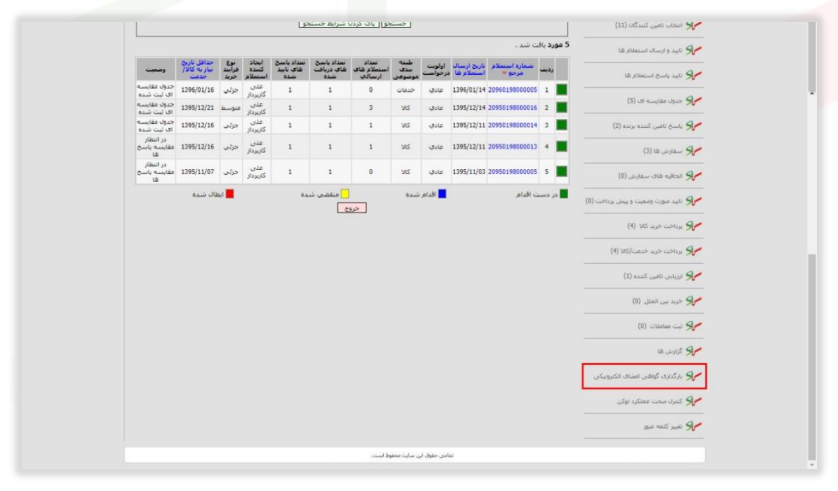The height and width of the screenshot is (491, 838).
Task: Click the اولویت درخواست column header
Action: 436,69
